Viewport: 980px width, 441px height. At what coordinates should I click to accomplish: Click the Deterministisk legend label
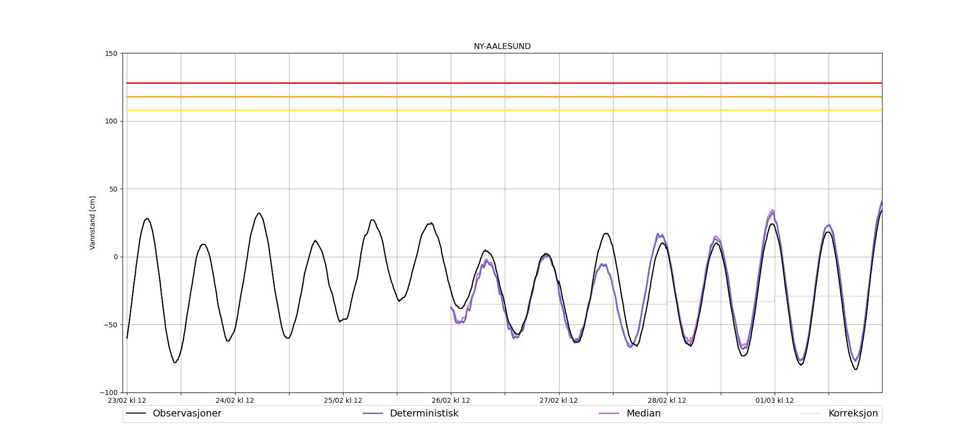(x=424, y=414)
